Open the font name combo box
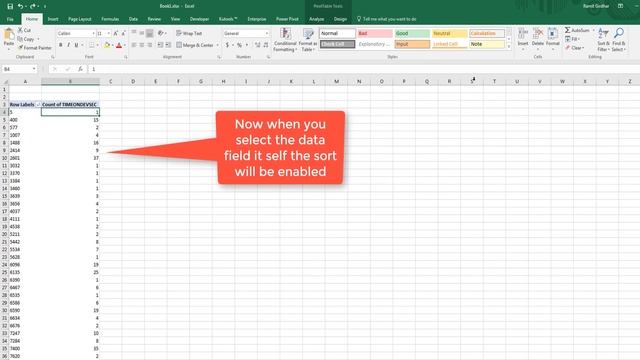The image size is (640, 360). (76, 33)
